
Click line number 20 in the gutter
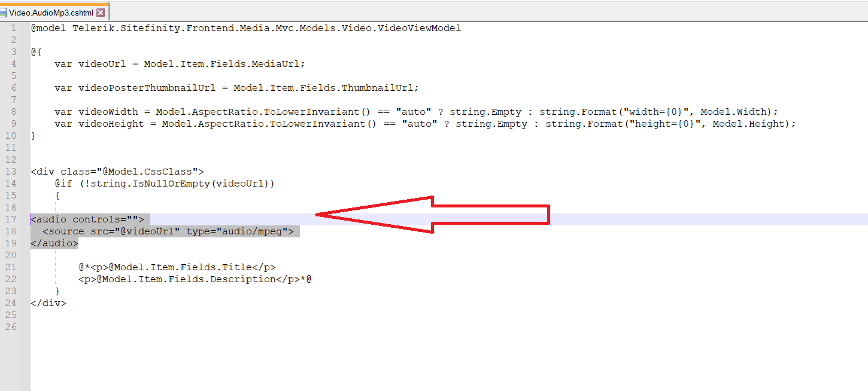coord(11,255)
